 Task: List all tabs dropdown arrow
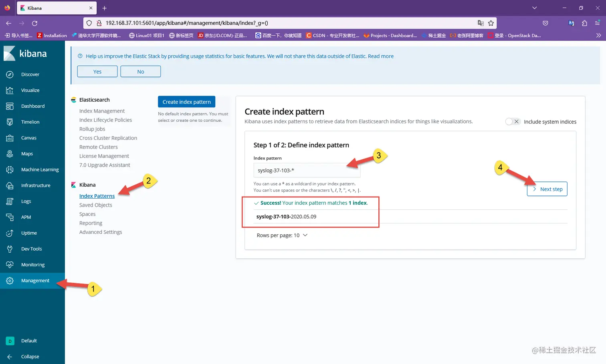(x=534, y=8)
